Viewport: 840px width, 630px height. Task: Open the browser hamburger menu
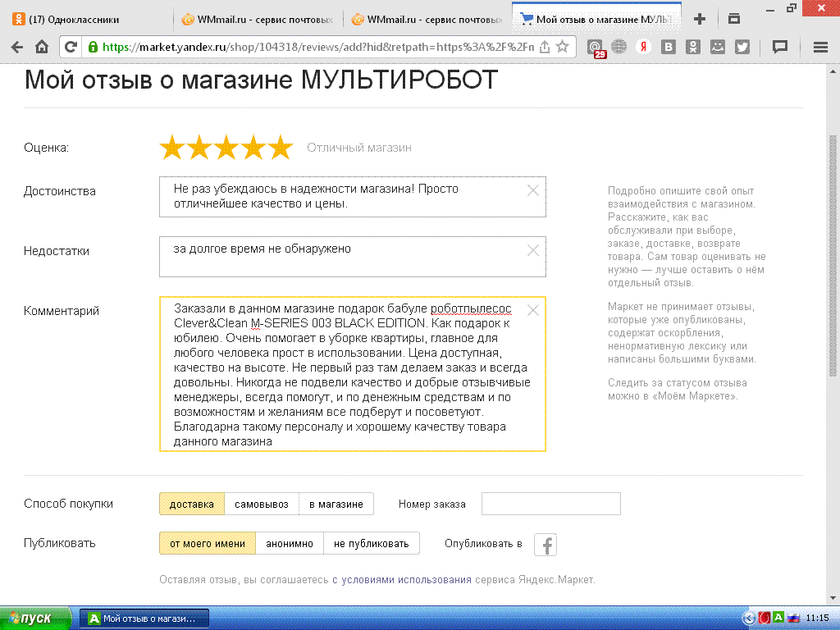click(820, 47)
